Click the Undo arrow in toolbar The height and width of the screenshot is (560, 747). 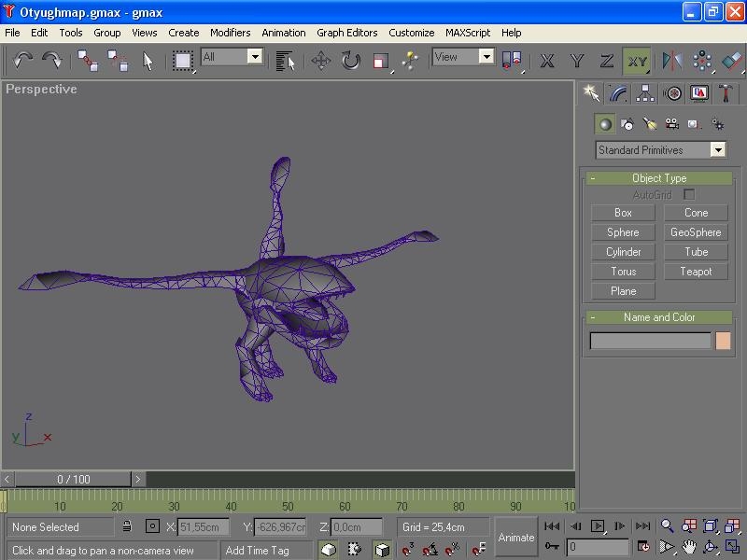(23, 61)
